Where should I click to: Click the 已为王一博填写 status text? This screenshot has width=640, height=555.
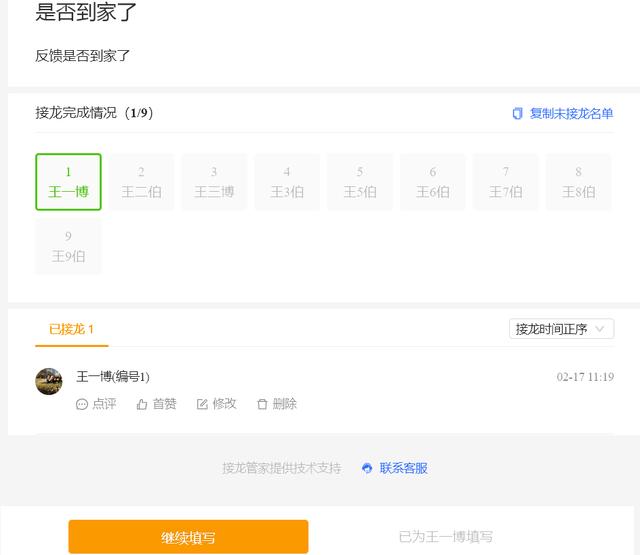click(445, 537)
